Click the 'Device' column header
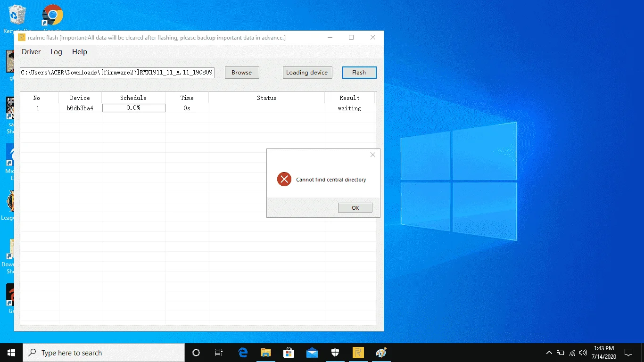The image size is (644, 362). pos(80,98)
